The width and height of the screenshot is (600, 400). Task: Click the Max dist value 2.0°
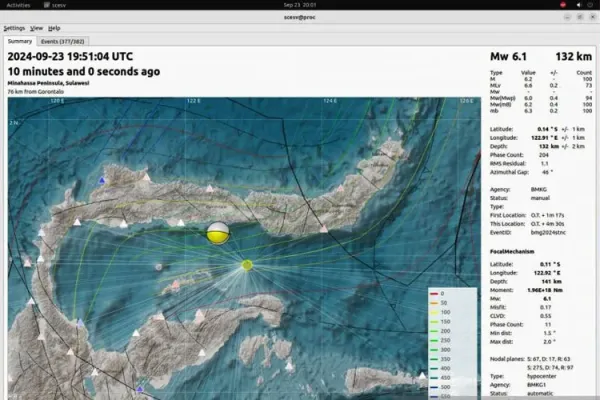[x=549, y=342]
